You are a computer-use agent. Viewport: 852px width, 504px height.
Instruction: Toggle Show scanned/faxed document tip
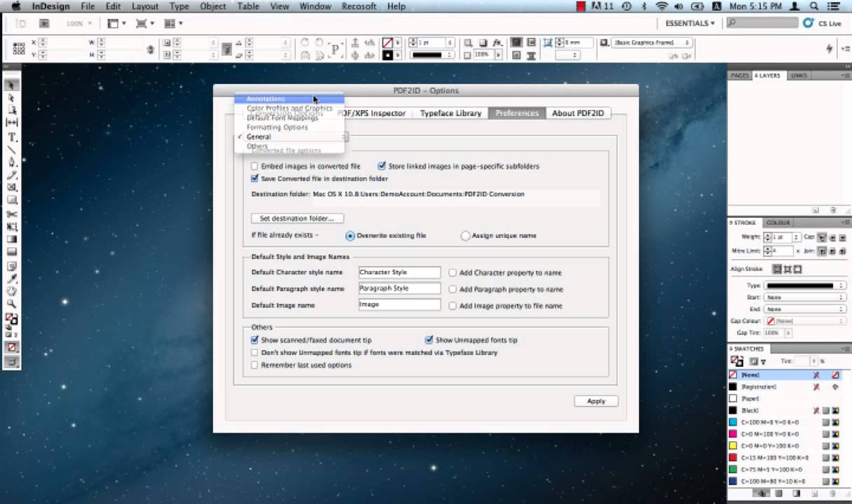[x=255, y=340]
